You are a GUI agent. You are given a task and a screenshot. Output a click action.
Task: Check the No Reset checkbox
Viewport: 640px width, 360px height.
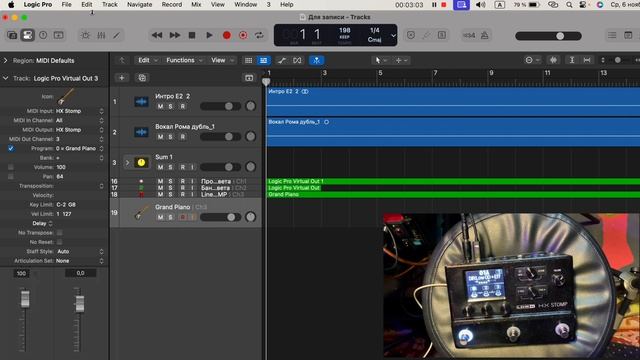coord(60,242)
